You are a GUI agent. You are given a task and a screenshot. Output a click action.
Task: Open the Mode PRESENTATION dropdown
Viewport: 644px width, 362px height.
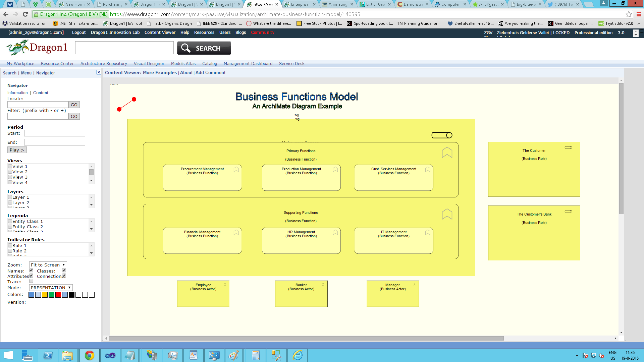point(51,288)
